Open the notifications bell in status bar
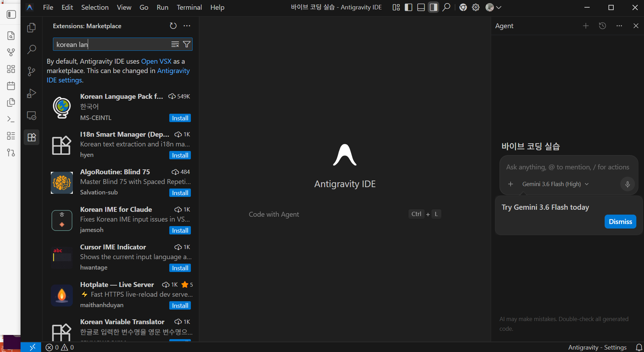This screenshot has height=352, width=644. coord(639,347)
